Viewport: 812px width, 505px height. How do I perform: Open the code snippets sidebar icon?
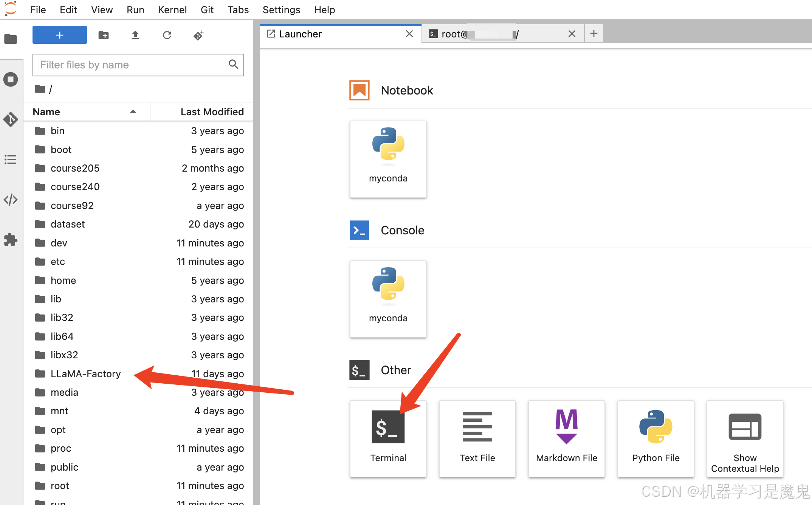[11, 199]
